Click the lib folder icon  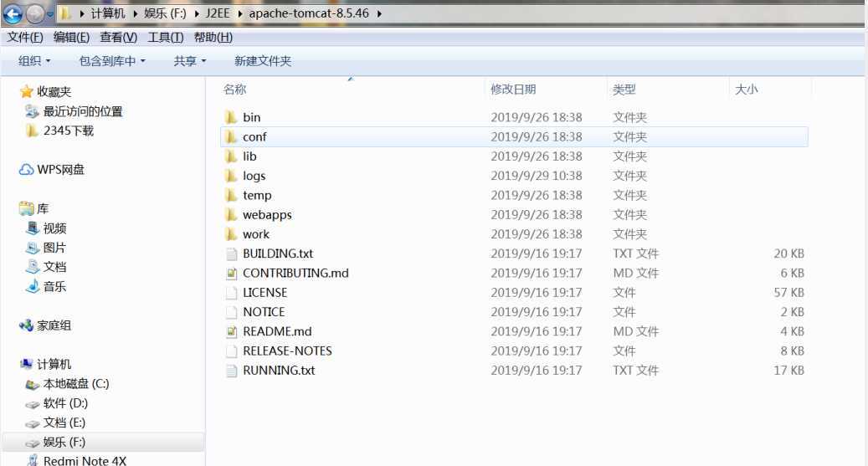pyautogui.click(x=231, y=156)
